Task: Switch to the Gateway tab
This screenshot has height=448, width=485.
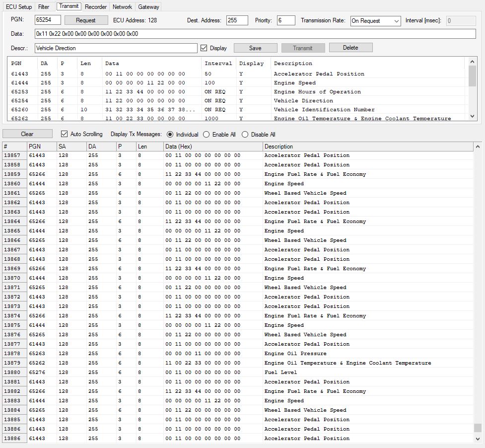Action: click(148, 7)
